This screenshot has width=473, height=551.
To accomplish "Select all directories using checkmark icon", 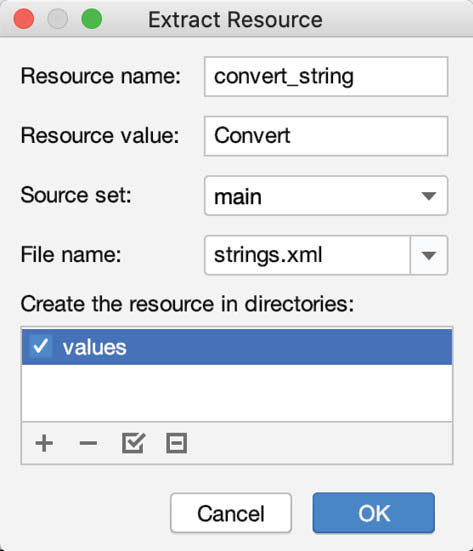I will tap(133, 443).
